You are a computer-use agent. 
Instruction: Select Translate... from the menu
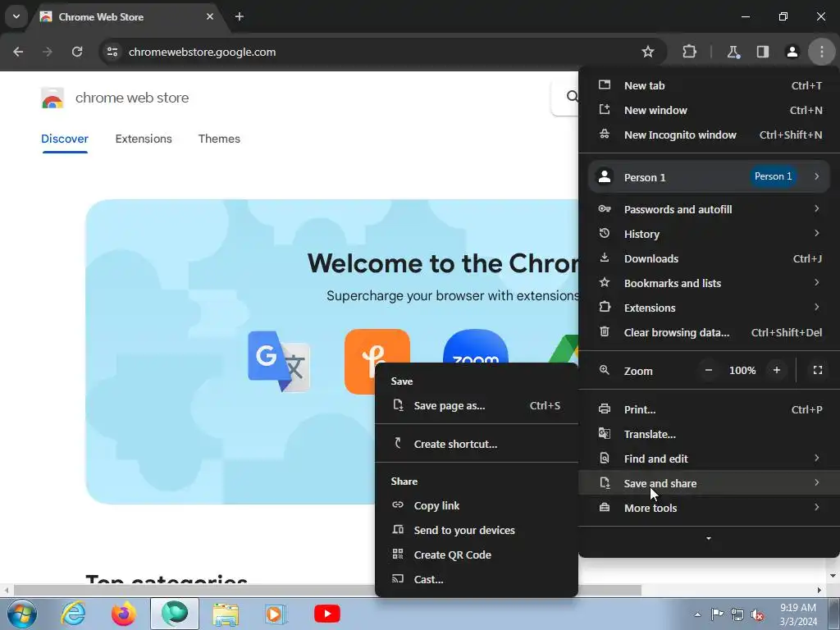click(710, 435)
